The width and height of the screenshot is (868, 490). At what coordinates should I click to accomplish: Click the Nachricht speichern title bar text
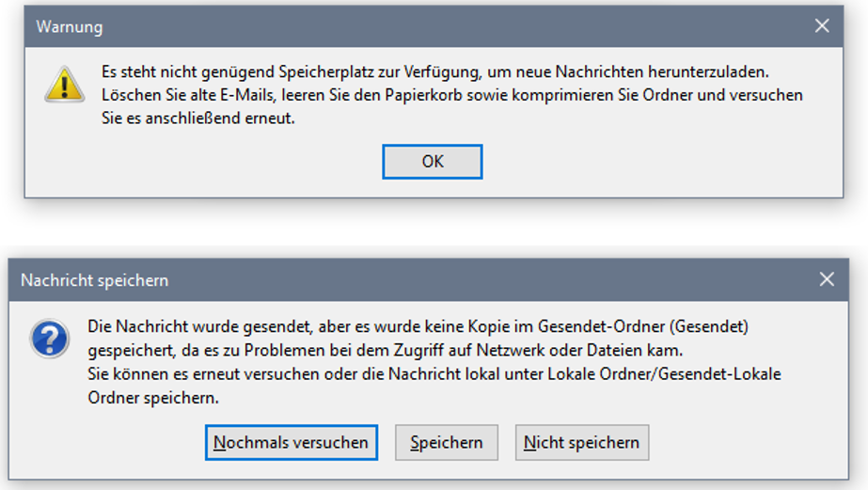coord(95,280)
